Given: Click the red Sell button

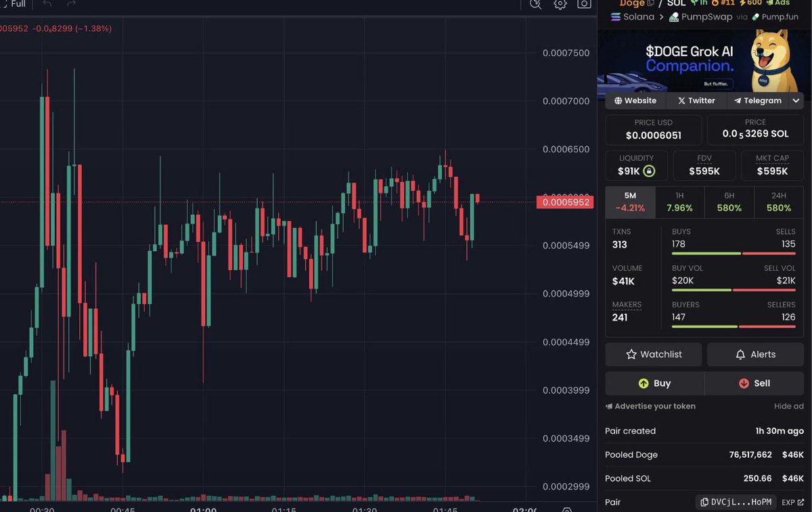Looking at the screenshot, I should coord(754,383).
